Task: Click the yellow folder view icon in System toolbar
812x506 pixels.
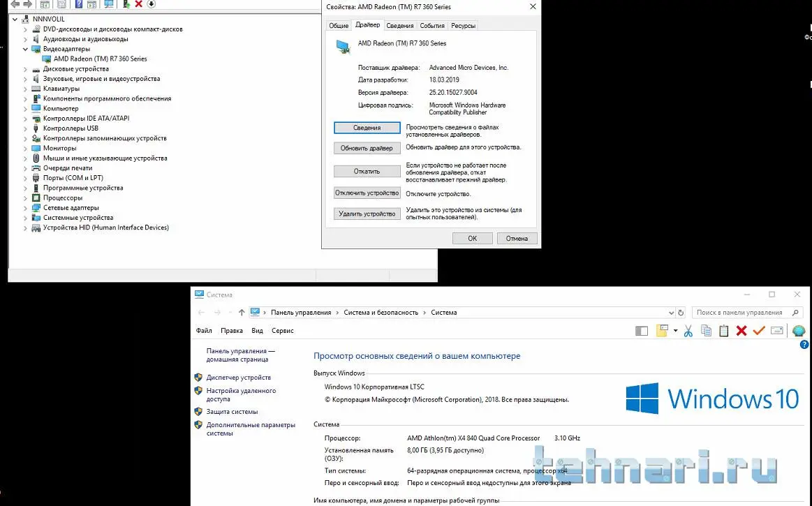Action: 662,331
